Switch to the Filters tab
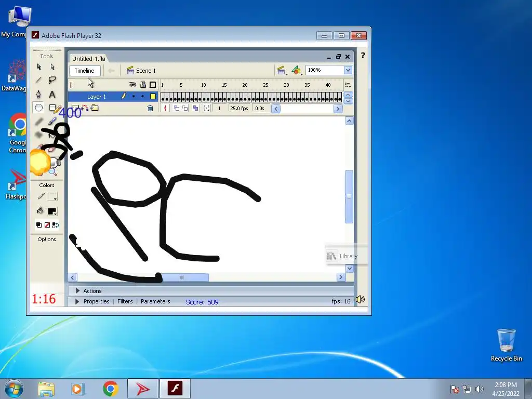The image size is (532, 399). [125, 301]
